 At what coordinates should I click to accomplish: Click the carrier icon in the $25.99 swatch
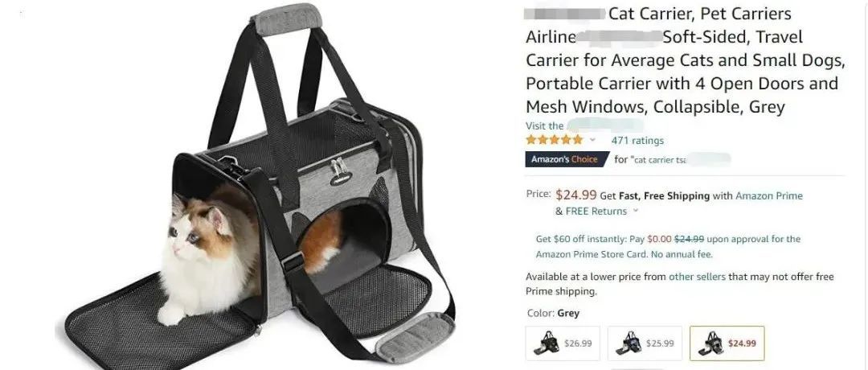628,343
